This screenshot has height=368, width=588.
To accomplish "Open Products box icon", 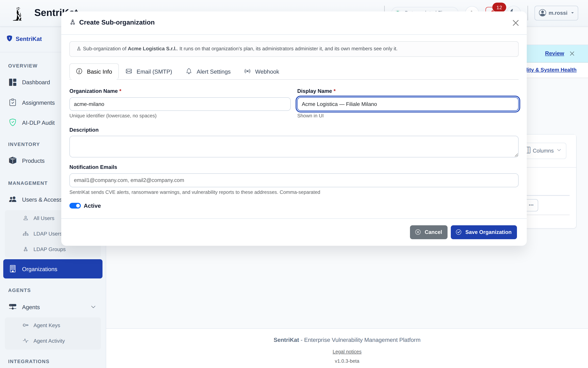I will 13,160.
